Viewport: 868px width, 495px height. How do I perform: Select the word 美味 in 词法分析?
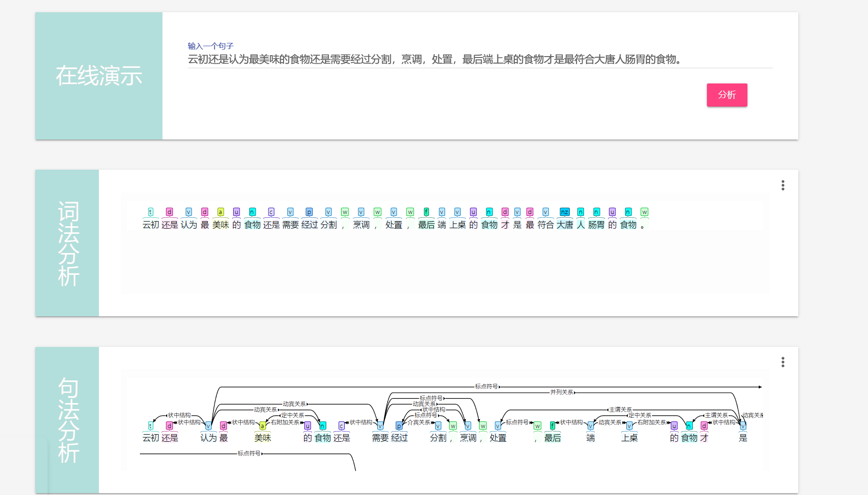coord(220,225)
